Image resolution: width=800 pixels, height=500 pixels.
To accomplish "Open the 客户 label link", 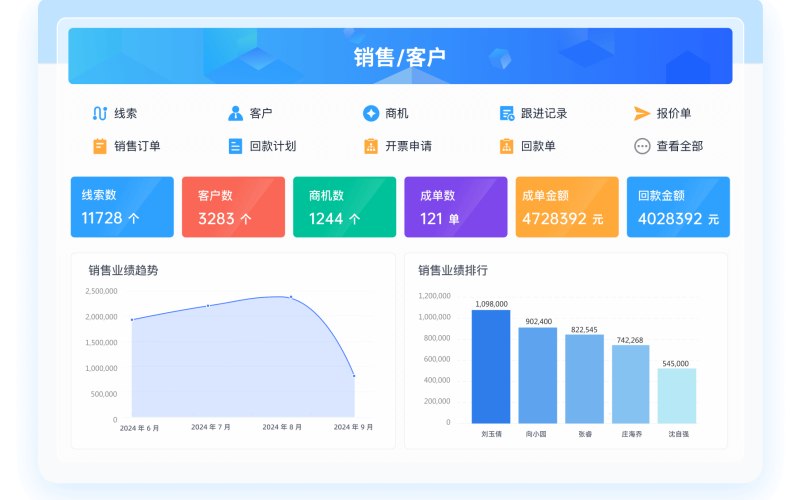I will tap(261, 113).
